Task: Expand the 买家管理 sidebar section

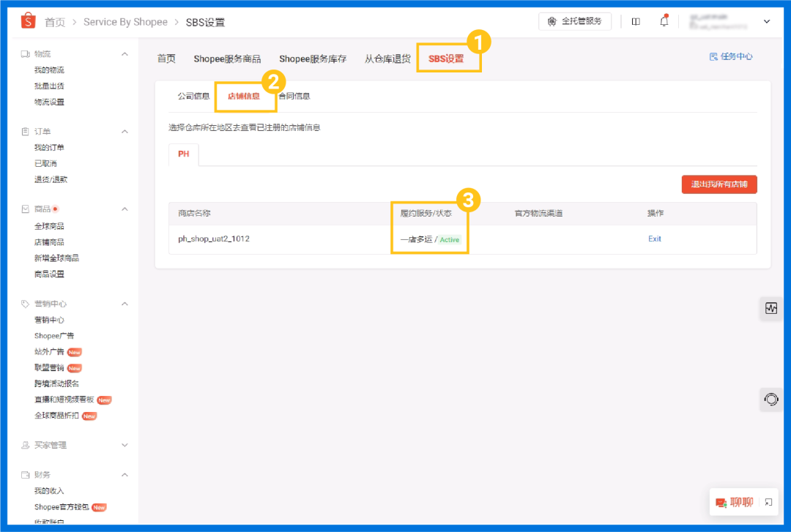Action: click(x=125, y=444)
